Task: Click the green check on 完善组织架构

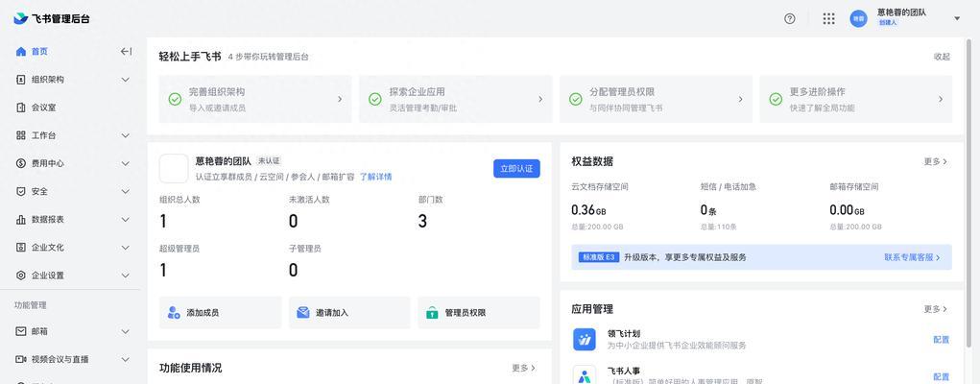Action: 175,99
